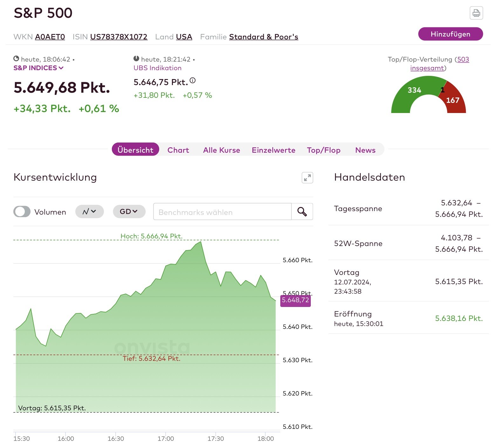Screen dimensions: 504x446
Task: Go to the Top/Flop tab
Action: [x=324, y=150]
